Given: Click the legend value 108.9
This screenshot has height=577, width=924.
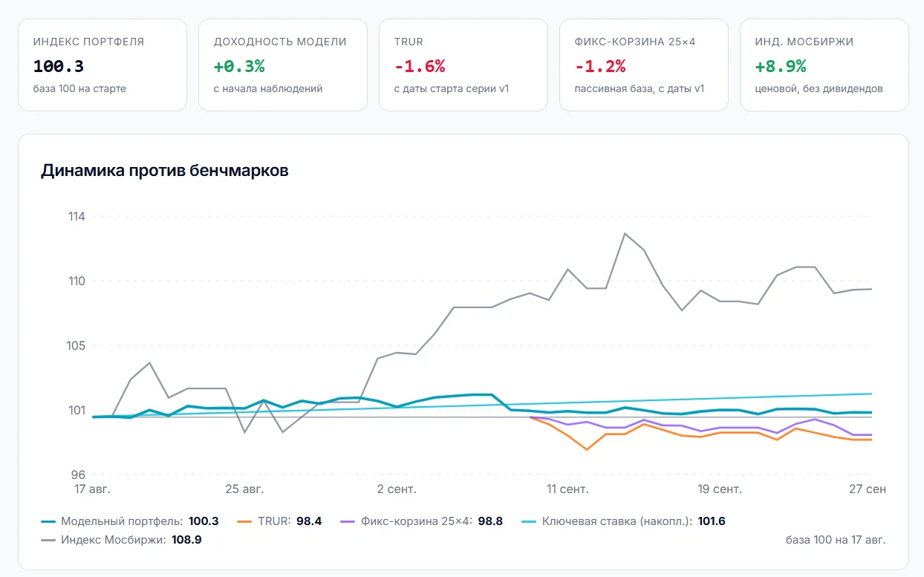Looking at the screenshot, I should [x=186, y=540].
